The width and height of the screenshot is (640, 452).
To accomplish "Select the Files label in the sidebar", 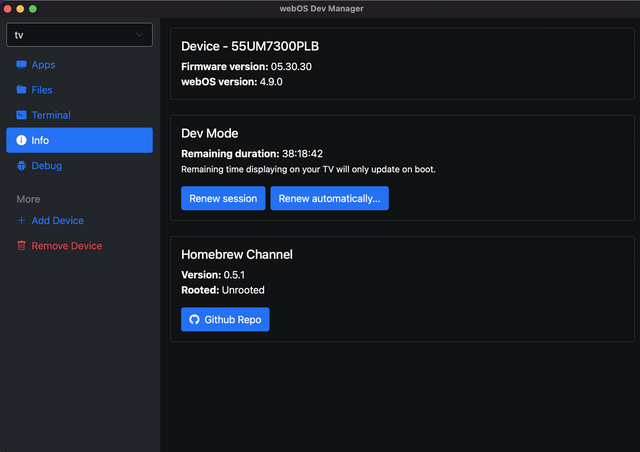I will [x=42, y=90].
